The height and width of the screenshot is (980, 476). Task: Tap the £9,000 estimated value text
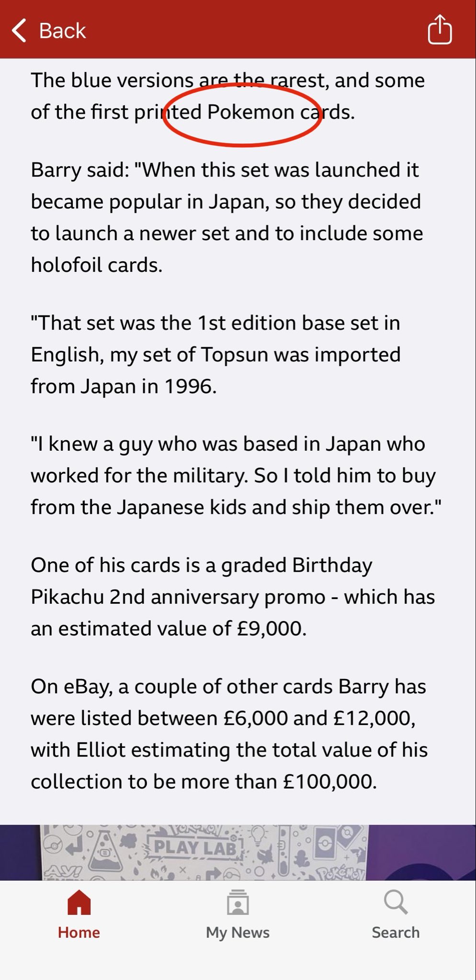tap(271, 629)
